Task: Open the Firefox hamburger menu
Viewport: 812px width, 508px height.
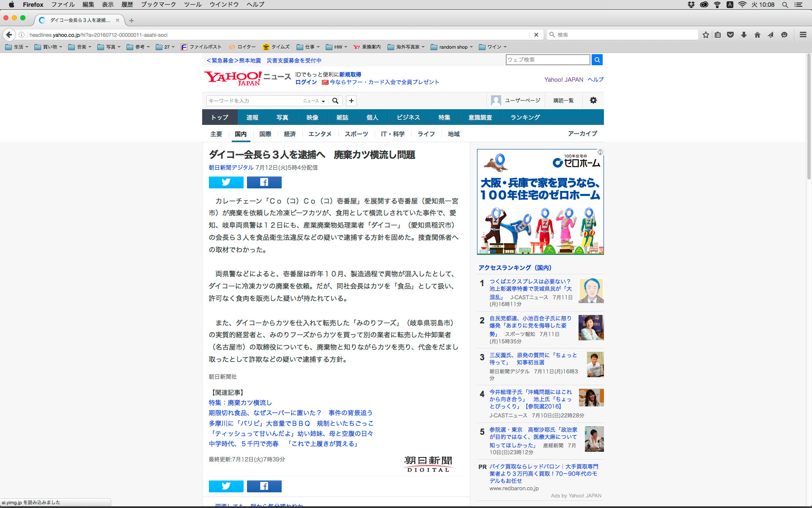Action: (803, 35)
